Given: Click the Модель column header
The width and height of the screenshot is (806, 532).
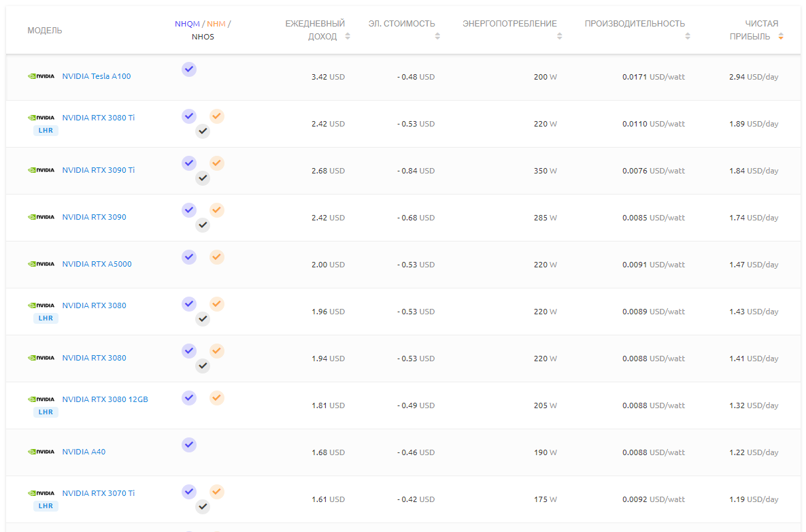Looking at the screenshot, I should pos(45,31).
